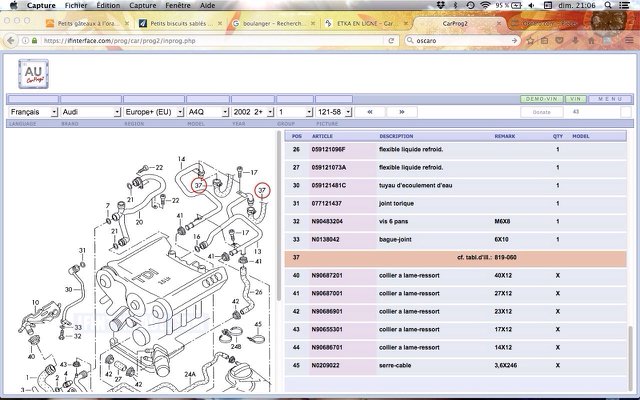Open the Europe+ (EU) region dropdown
Image resolution: width=640 pixels, height=400 pixels.
coord(153,112)
